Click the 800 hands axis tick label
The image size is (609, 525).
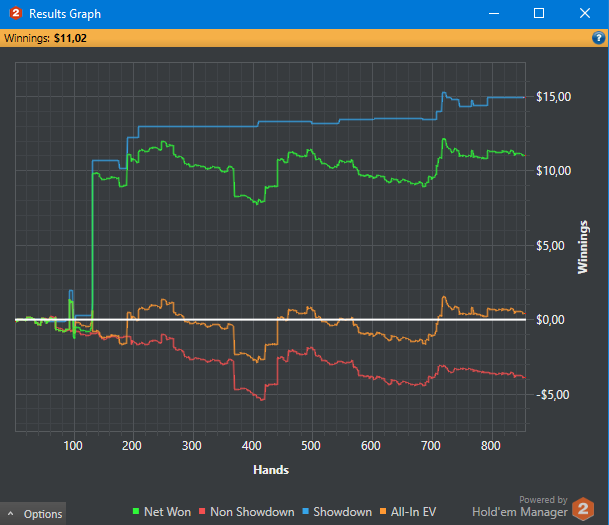click(491, 445)
